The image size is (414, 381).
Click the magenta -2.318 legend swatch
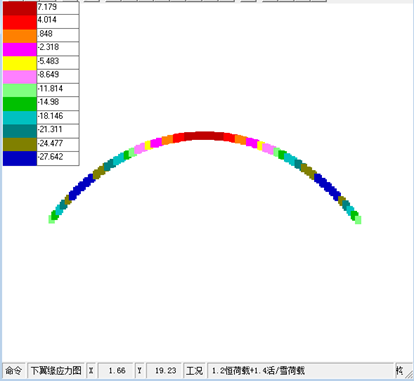click(x=20, y=49)
